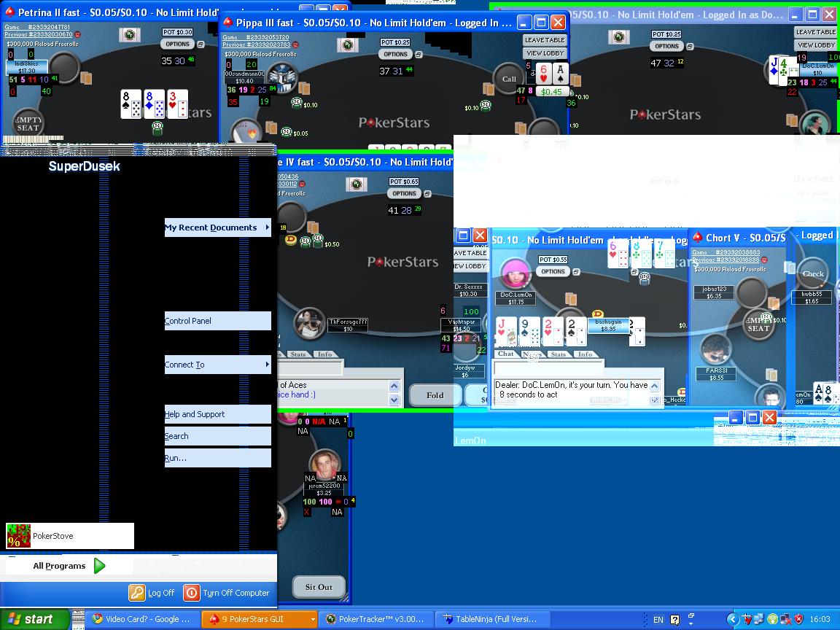
Task: Click LEAVE TABLE in Pippa III
Action: (x=544, y=40)
